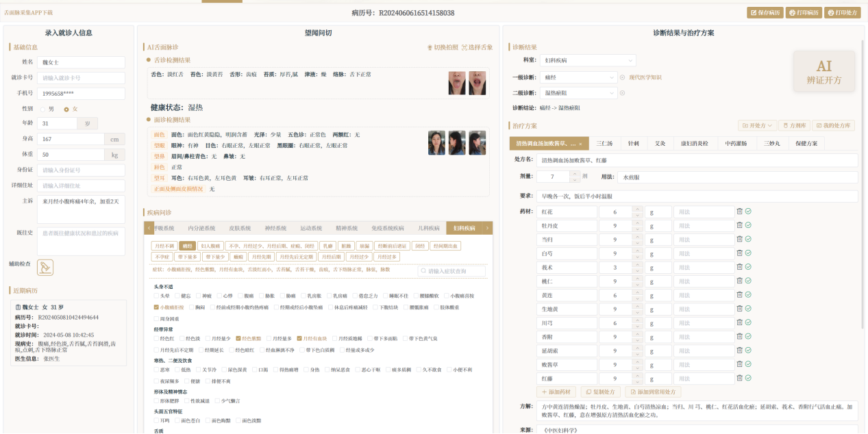Click the green check icon for 当归

pyautogui.click(x=748, y=240)
